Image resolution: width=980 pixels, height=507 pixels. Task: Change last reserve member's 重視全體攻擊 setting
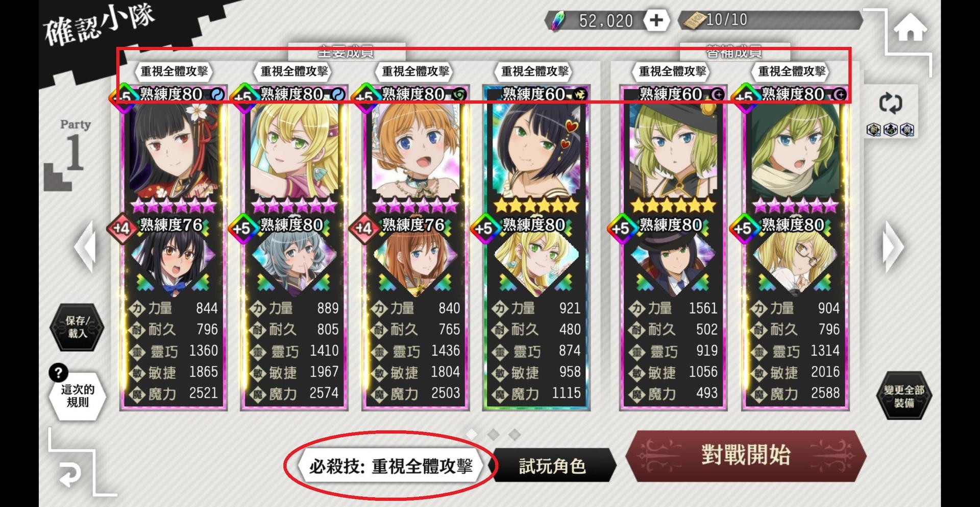coord(792,71)
